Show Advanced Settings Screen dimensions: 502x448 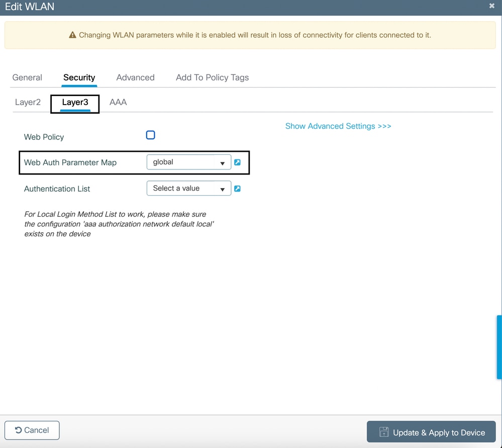[x=338, y=126]
